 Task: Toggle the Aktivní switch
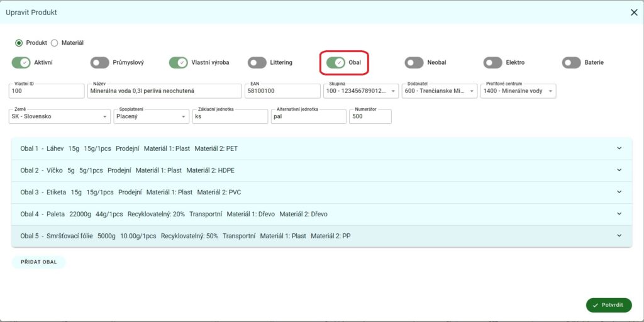21,63
